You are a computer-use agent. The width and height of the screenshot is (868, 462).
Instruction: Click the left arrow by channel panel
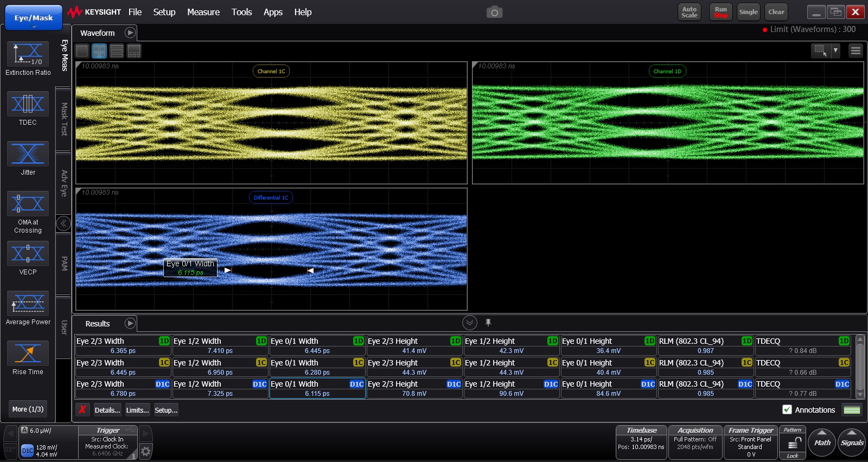pyautogui.click(x=10, y=433)
